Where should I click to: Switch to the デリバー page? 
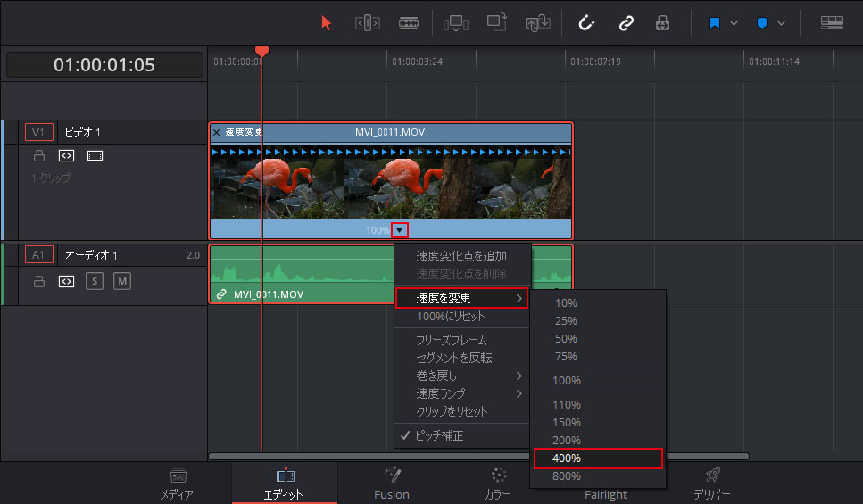pos(711,483)
